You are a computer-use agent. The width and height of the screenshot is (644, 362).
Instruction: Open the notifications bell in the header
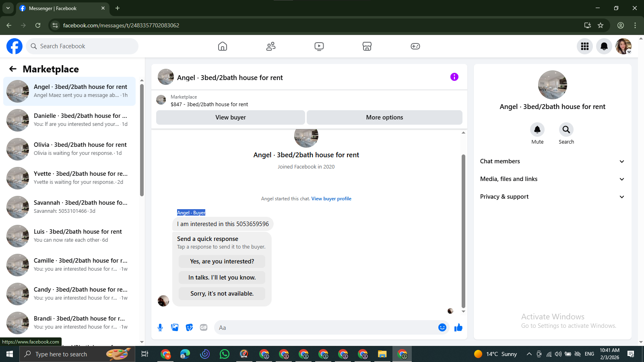click(x=604, y=46)
